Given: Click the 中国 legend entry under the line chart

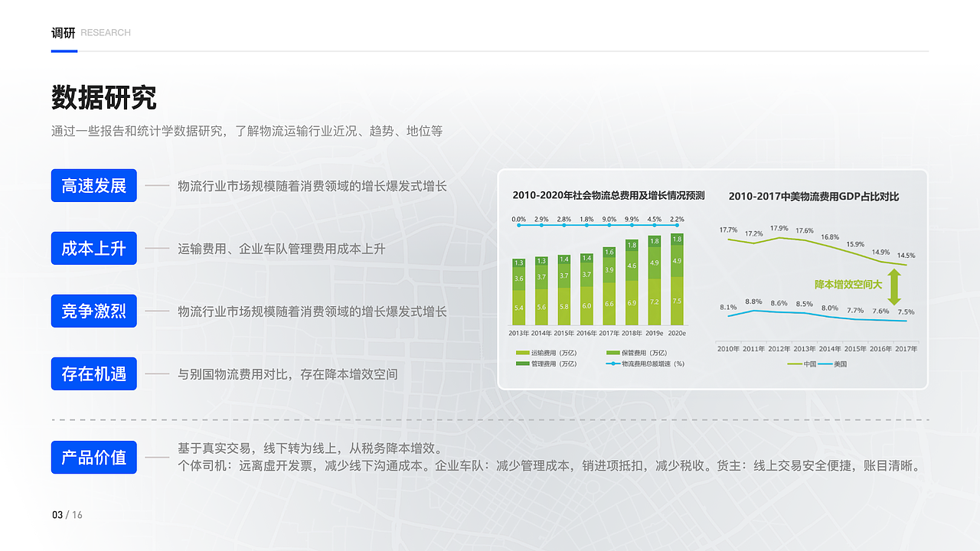Looking at the screenshot, I should [x=802, y=364].
